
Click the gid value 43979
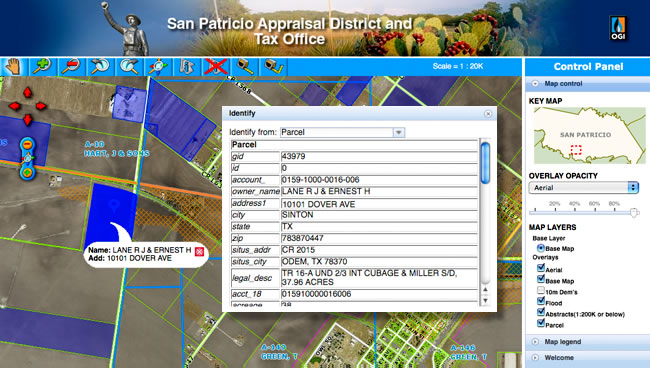pos(379,156)
